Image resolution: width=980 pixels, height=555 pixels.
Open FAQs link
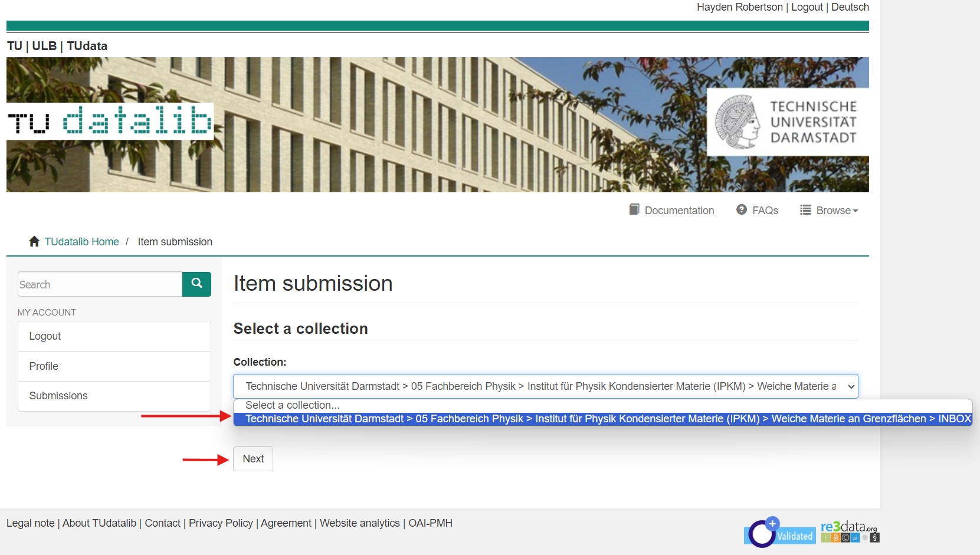pos(765,211)
